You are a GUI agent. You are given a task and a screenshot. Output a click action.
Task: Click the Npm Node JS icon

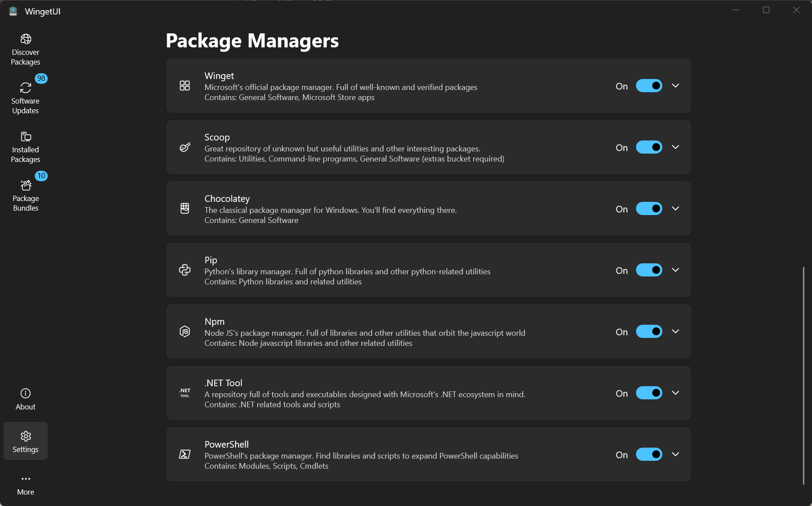(185, 331)
